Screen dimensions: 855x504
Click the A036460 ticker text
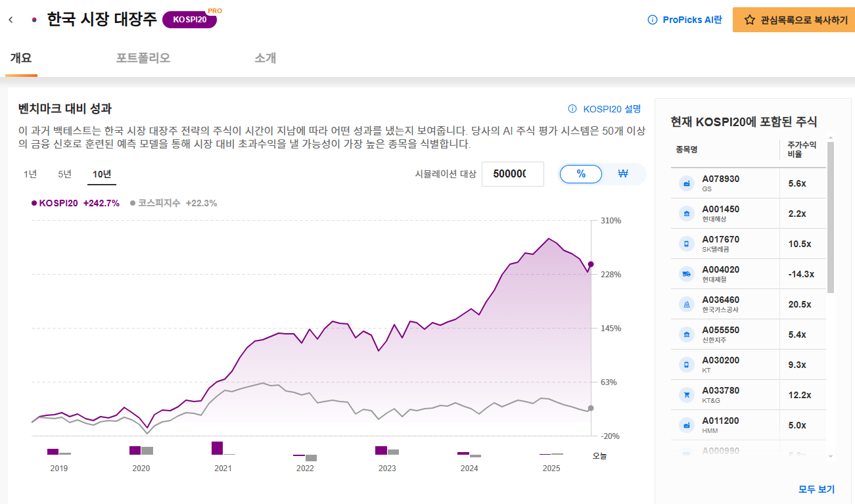721,300
